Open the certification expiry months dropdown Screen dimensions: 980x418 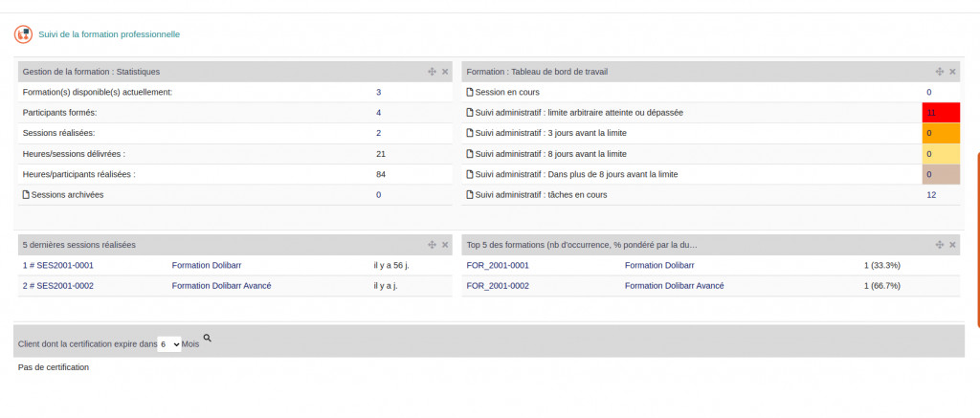point(169,343)
